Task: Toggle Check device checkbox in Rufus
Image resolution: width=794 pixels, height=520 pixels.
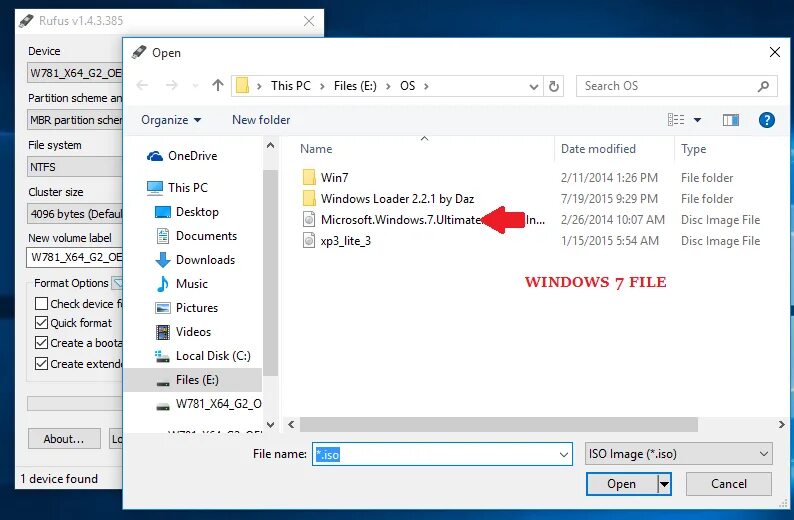Action: [42, 304]
